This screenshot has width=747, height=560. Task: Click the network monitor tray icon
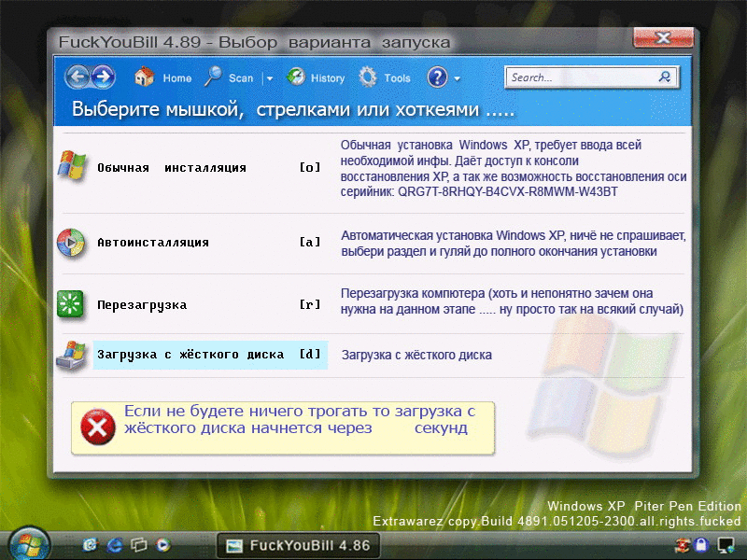coord(726,545)
